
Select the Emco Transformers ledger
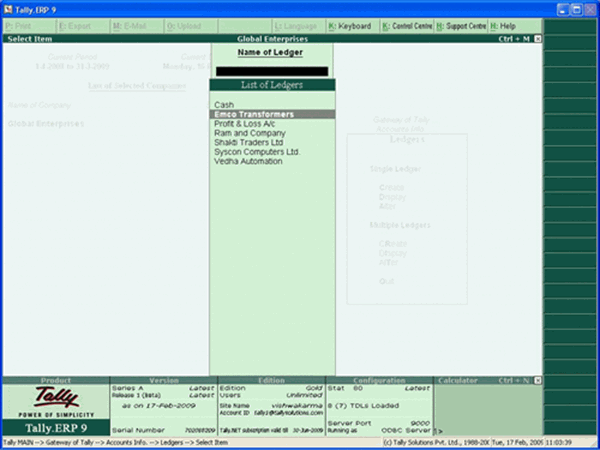click(272, 114)
